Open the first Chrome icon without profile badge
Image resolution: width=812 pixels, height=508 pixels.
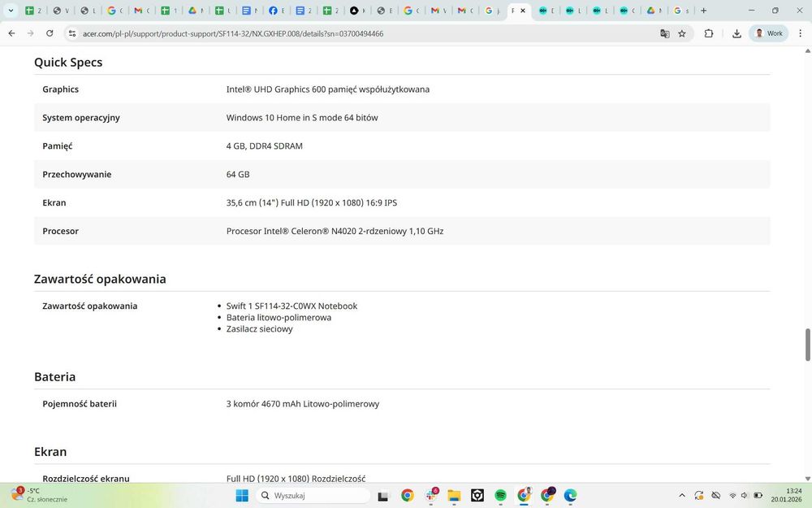(x=408, y=496)
